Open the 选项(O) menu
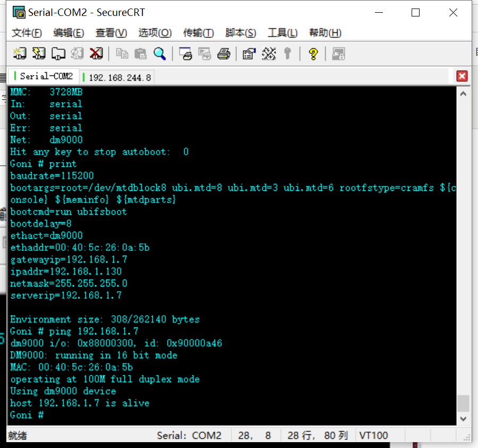This screenshot has width=478, height=448. 155,32
